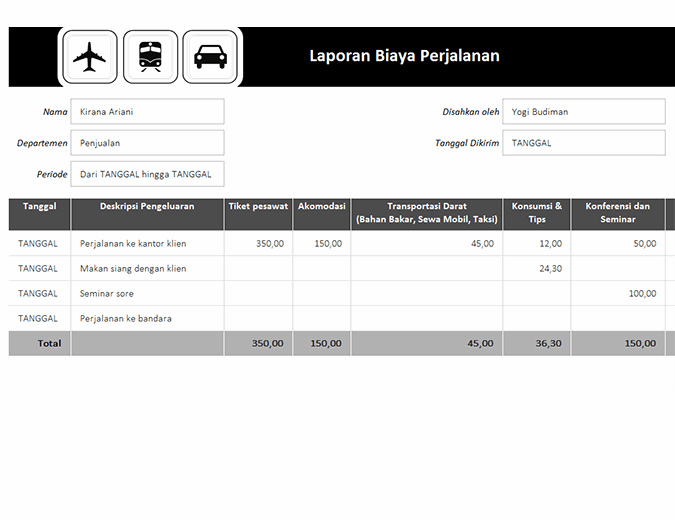The image size is (675, 520).
Task: Click the Deskripsi Pengeluaran column header
Action: coord(147,214)
